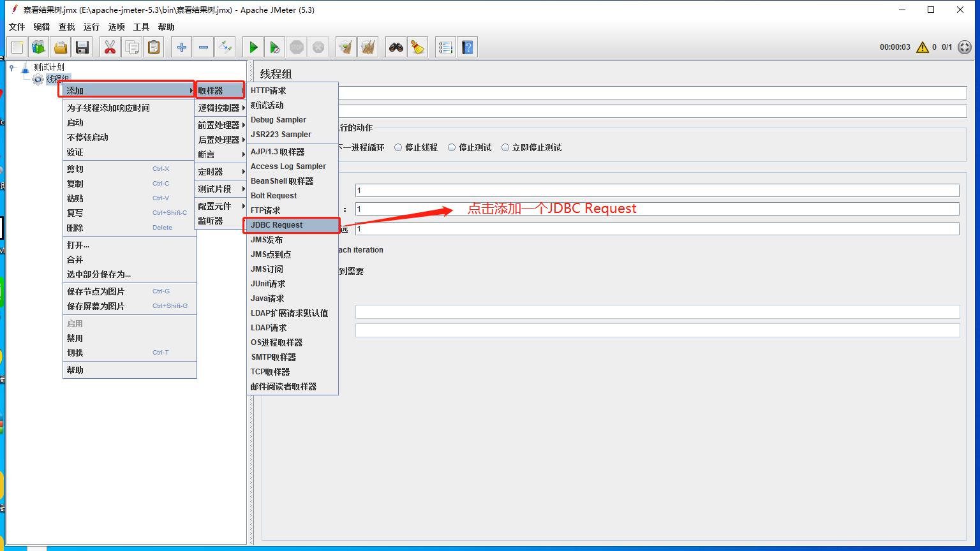Screen dimensions: 980x551
Task: Open Search with the binoculars icon
Action: (396, 47)
